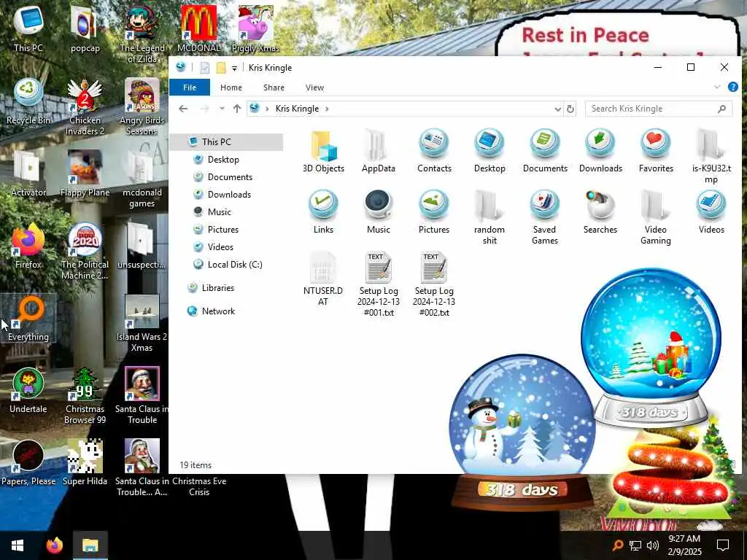Expand the ribbon with chevron arrow
This screenshot has height=560, width=747.
click(717, 87)
